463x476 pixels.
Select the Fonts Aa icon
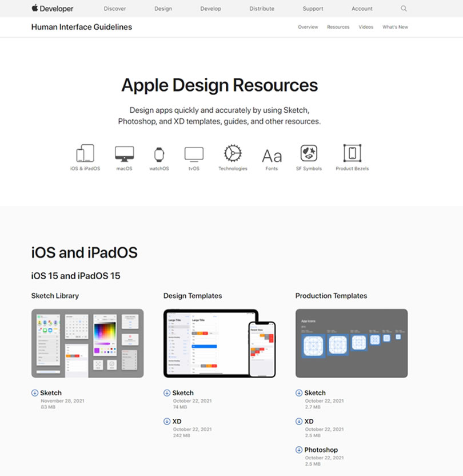coord(272,156)
